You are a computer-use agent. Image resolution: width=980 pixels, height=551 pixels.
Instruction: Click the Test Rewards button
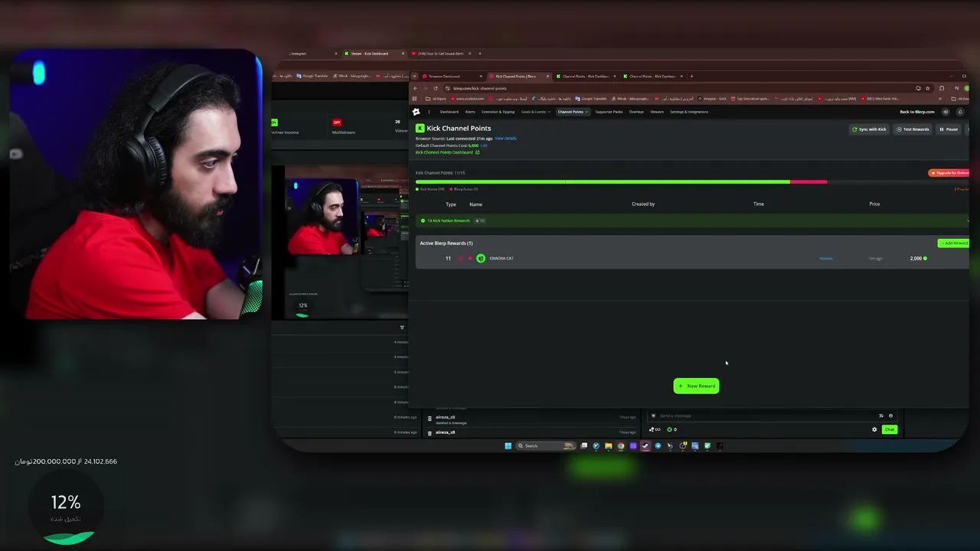913,129
